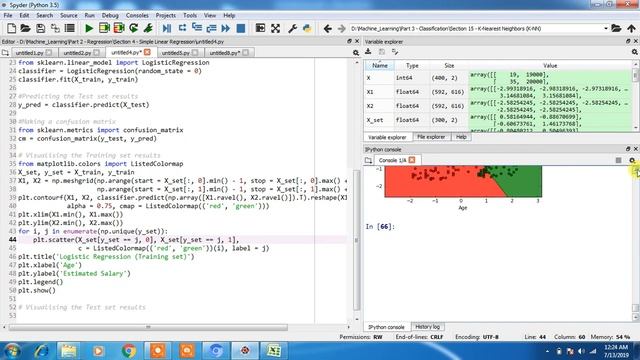Go back with the left arrow

tap(327, 28)
